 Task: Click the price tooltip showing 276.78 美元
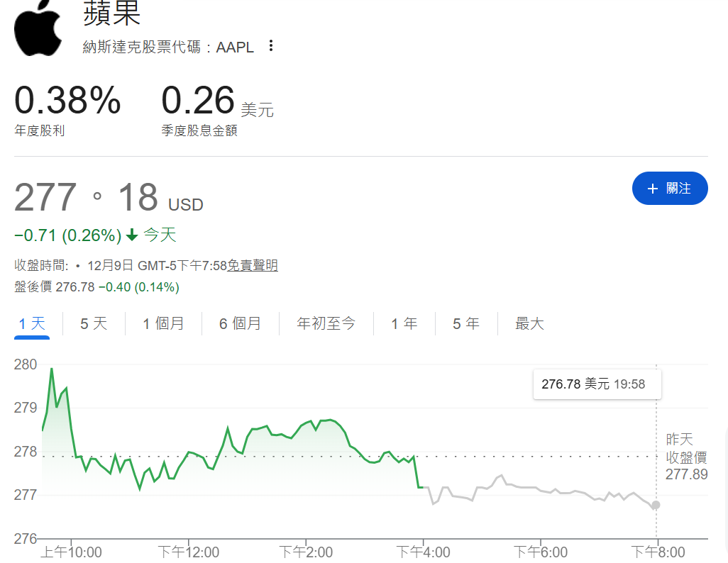coord(597,383)
